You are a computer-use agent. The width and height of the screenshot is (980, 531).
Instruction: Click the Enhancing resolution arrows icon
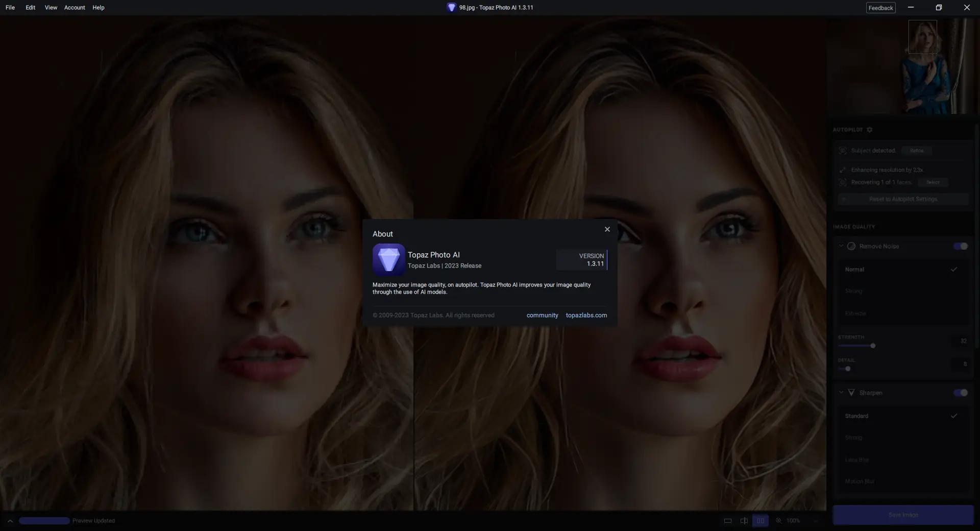[x=843, y=170]
